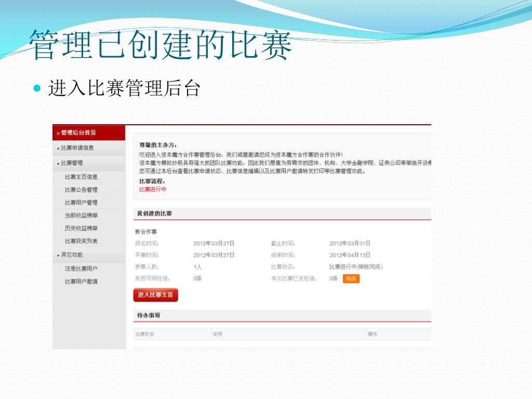Screen dimensions: 532x399
Task: Open 比赛主页信息 page
Action: [81, 177]
